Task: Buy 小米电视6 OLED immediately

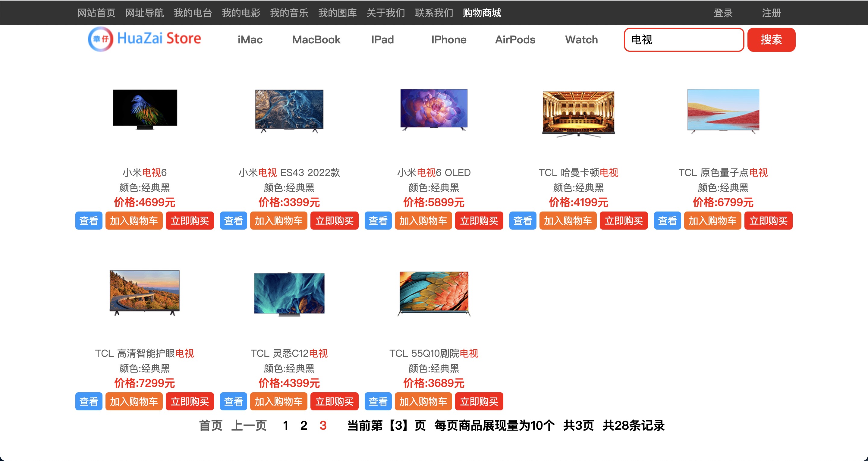Action: point(479,221)
